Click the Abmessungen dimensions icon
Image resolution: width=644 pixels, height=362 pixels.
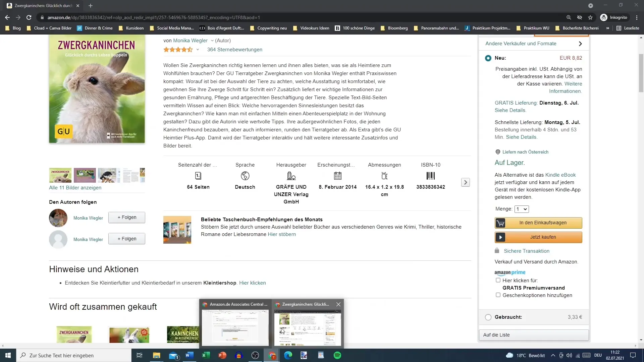click(384, 176)
